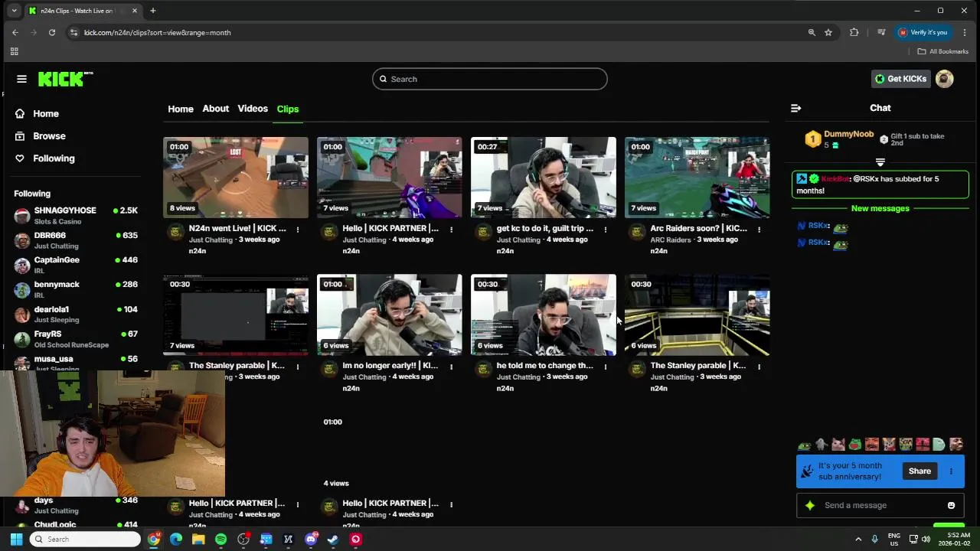Expand the pinned gift leaderboard arrow

(880, 162)
